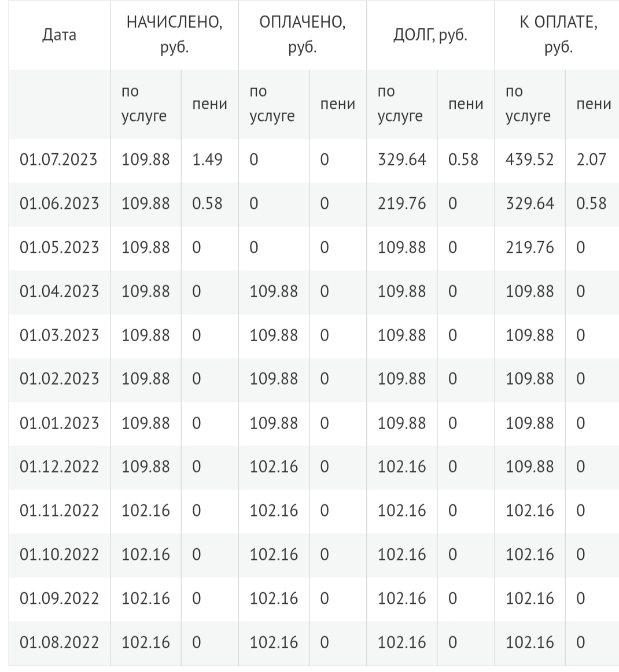Click the 439.52 amount cell
619x672 pixels.
(529, 160)
